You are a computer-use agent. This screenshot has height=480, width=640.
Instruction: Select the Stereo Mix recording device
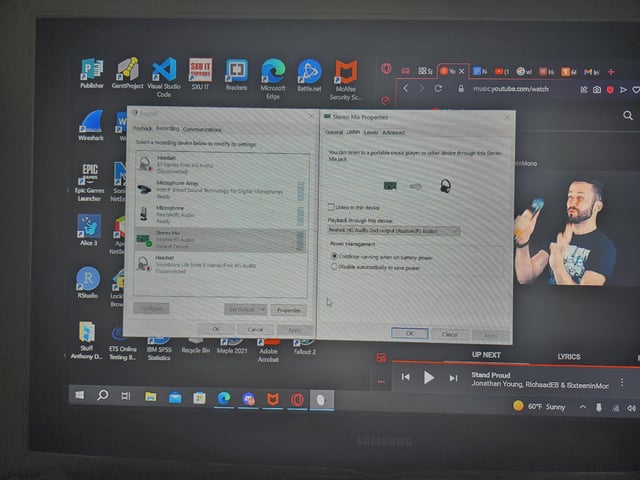[220, 240]
